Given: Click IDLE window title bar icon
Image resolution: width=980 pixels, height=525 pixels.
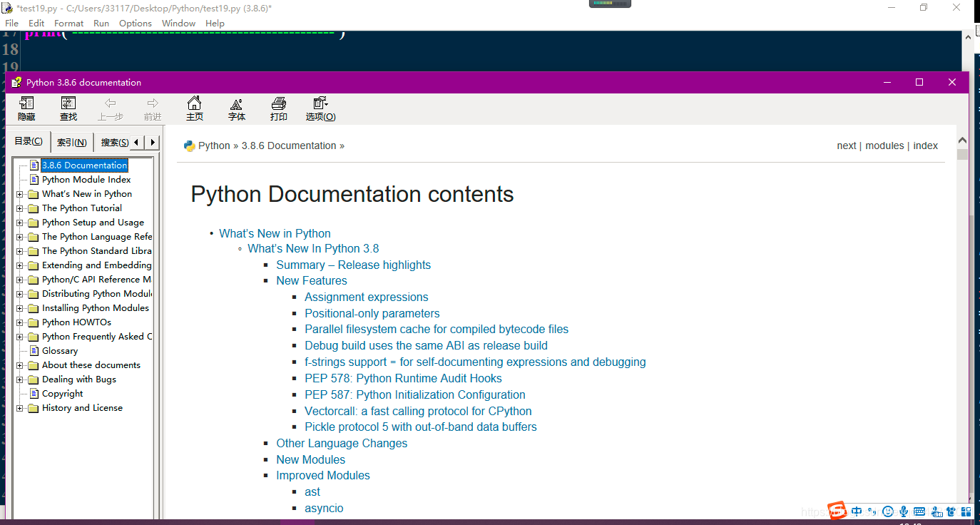Looking at the screenshot, I should pyautogui.click(x=7, y=8).
